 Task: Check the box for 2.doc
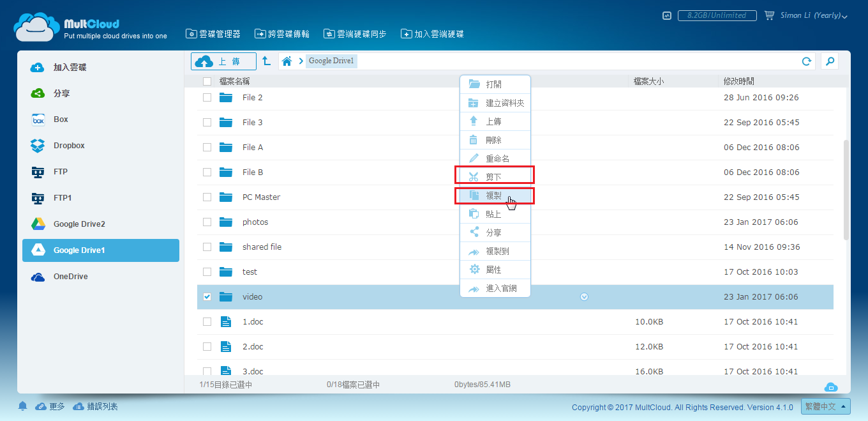[207, 346]
